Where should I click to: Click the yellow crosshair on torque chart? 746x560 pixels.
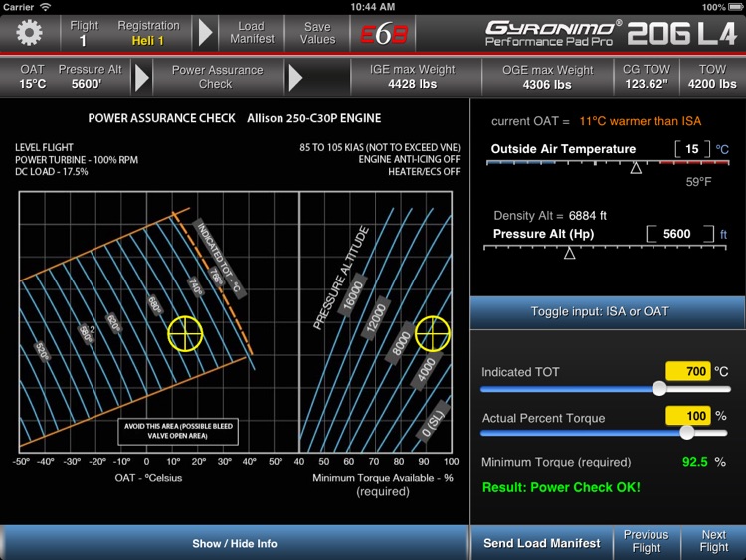433,334
